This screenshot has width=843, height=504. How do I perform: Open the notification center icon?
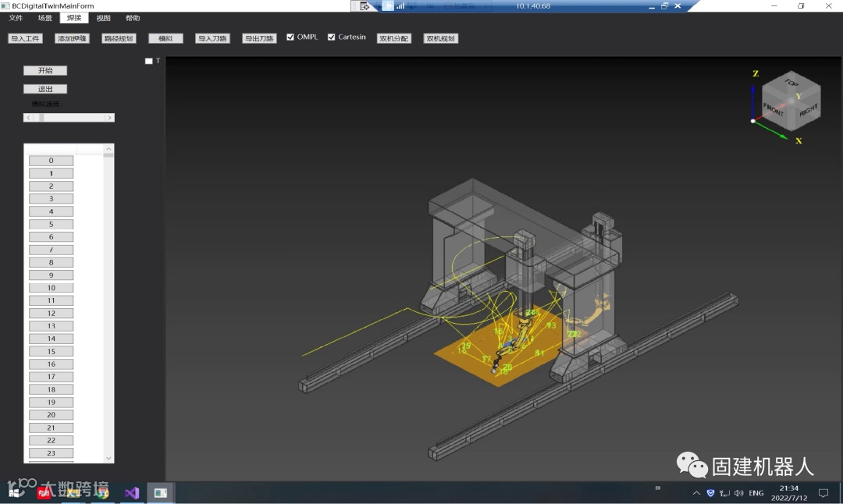(x=823, y=493)
